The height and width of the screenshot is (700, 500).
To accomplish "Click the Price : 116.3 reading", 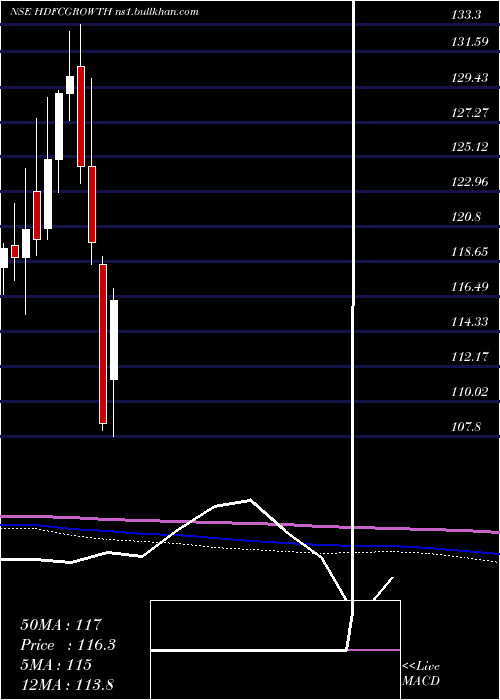I will (68, 645).
